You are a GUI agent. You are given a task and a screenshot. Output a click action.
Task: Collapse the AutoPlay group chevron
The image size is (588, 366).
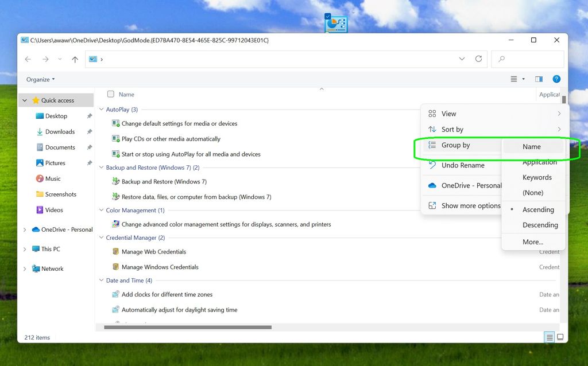click(x=101, y=109)
